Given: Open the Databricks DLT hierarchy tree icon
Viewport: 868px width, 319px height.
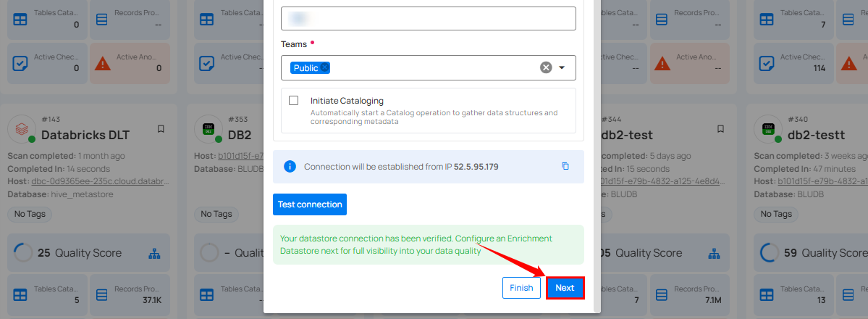Looking at the screenshot, I should pyautogui.click(x=154, y=253).
